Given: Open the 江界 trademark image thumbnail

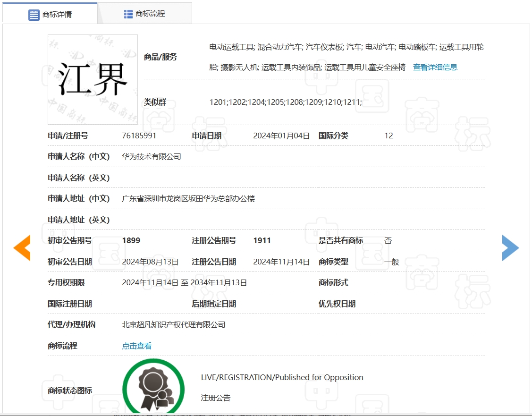Looking at the screenshot, I should 93,80.
